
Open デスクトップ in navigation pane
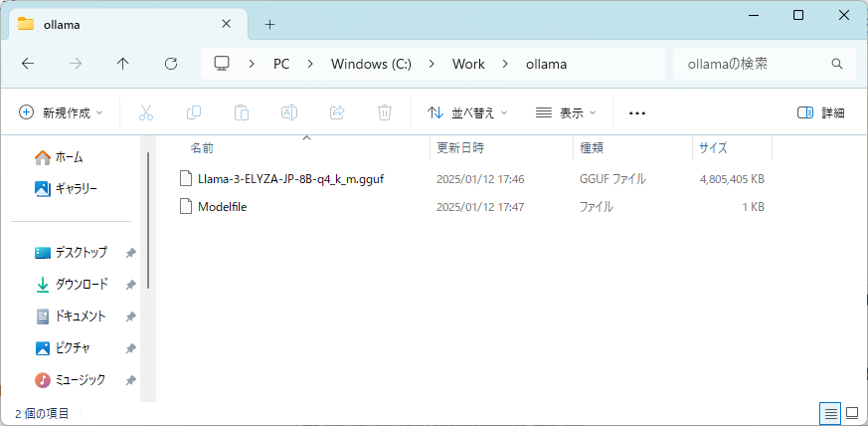(x=71, y=253)
